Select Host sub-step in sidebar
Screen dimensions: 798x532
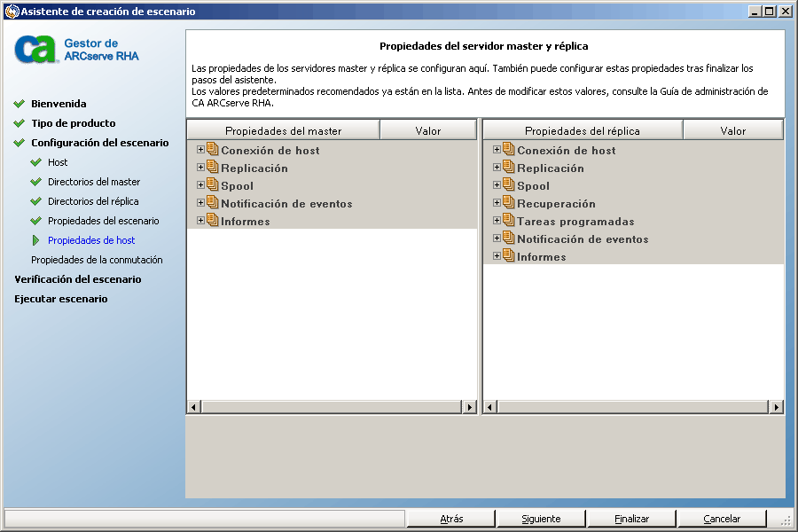click(x=58, y=162)
